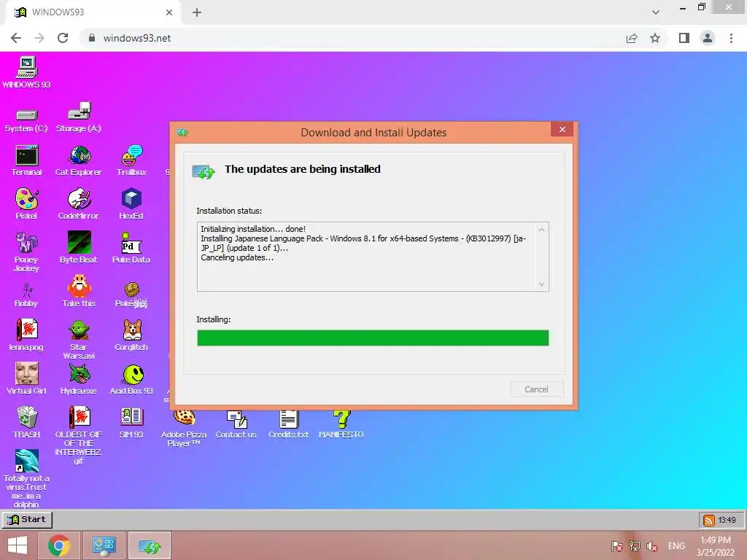This screenshot has height=560, width=747.
Task: Open the WINDOWS 93 computer icon
Action: (x=27, y=72)
